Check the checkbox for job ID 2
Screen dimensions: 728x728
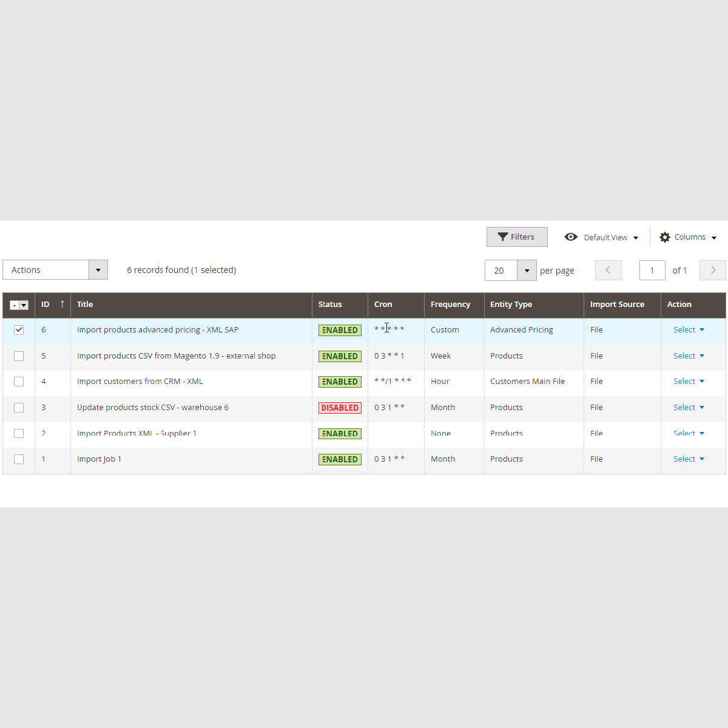(19, 433)
